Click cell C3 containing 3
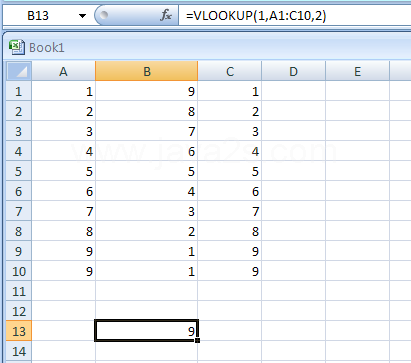Viewport: 411px width, 363px height. coord(230,131)
